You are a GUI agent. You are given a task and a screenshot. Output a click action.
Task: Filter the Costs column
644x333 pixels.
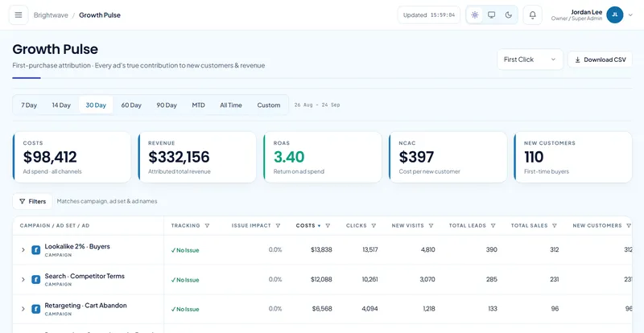point(328,225)
